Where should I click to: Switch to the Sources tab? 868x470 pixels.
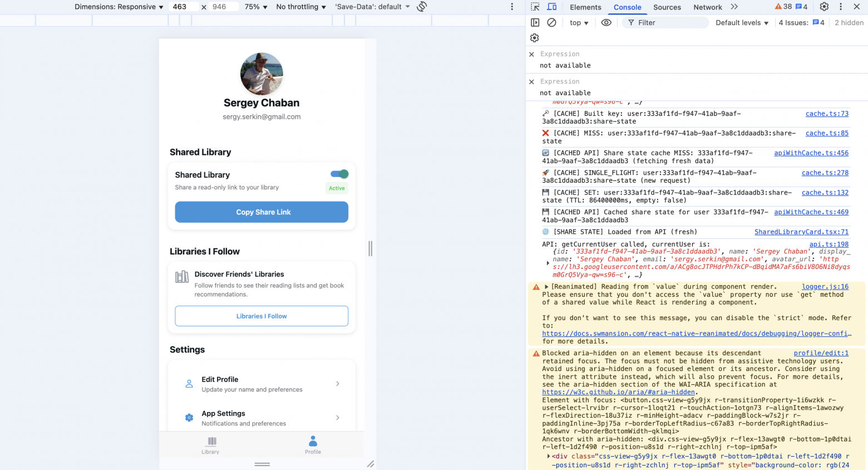667,7
